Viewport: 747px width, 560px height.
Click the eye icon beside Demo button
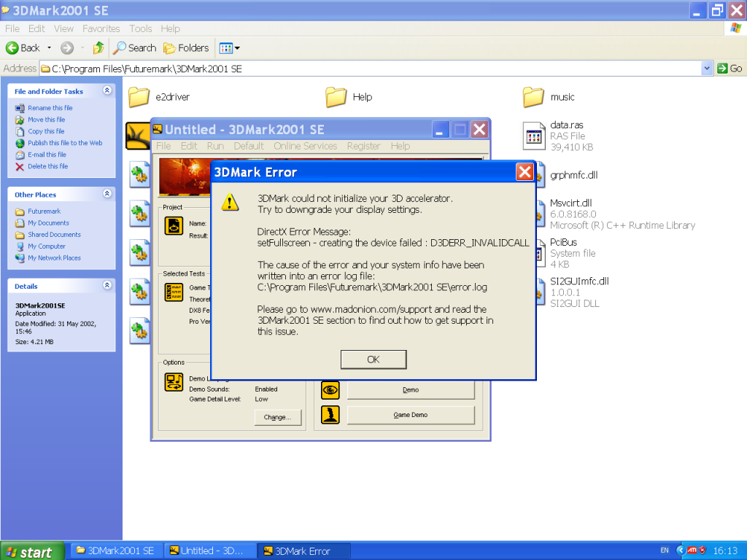coord(330,390)
